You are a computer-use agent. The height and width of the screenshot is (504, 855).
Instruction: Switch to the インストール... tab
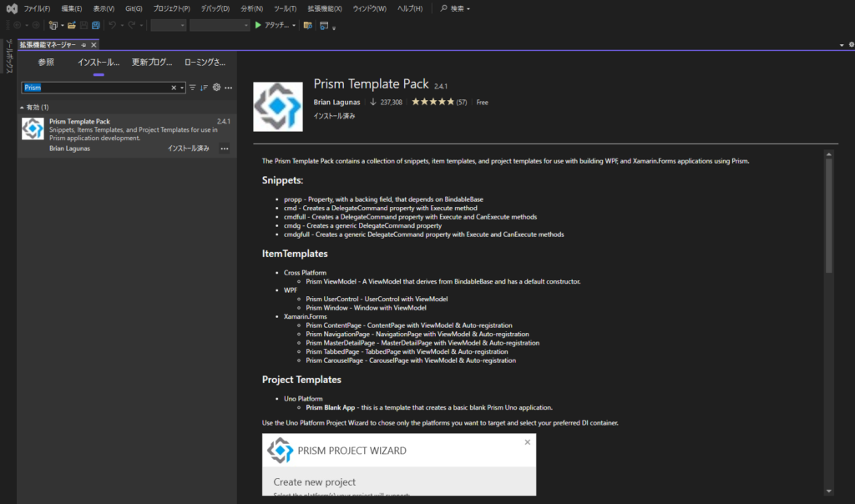(99, 63)
